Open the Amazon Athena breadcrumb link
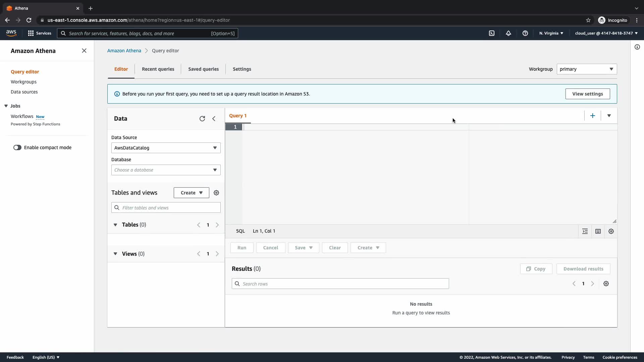644x362 pixels. point(124,51)
